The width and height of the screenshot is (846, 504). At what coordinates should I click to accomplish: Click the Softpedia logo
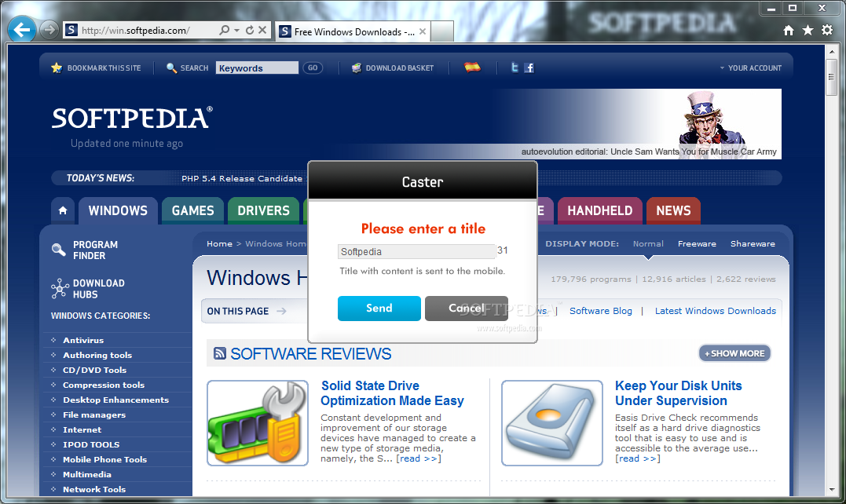132,118
